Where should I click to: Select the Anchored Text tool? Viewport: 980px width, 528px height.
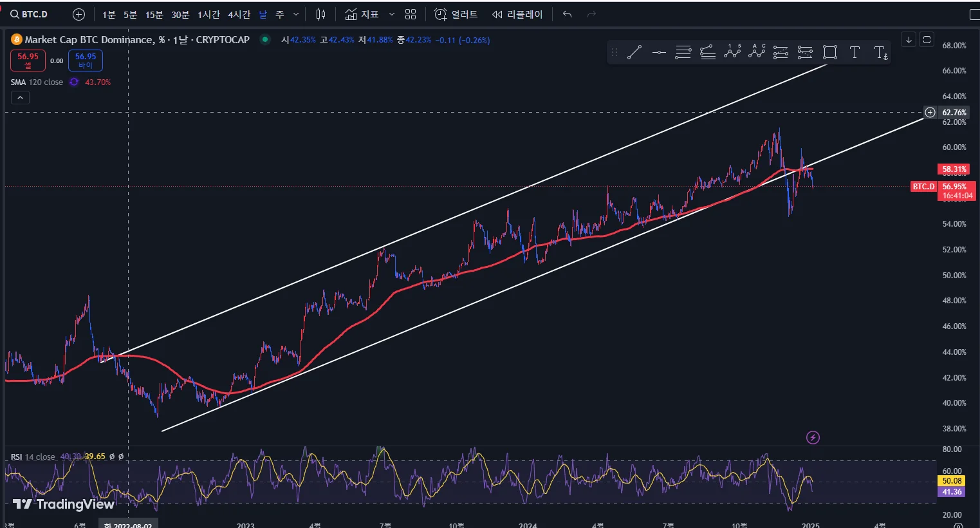pyautogui.click(x=881, y=53)
